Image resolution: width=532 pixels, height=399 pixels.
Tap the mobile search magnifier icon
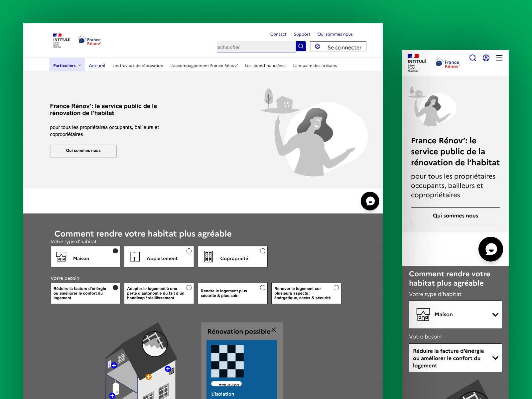click(472, 58)
